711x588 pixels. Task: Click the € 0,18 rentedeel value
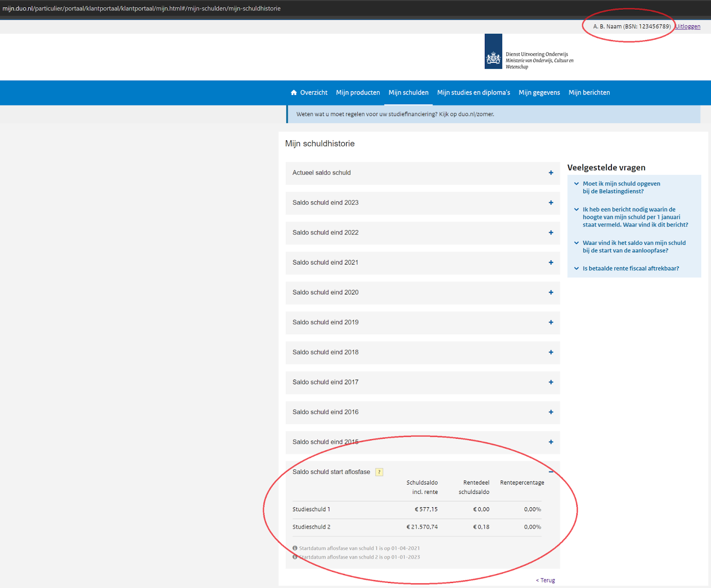[x=481, y=527]
